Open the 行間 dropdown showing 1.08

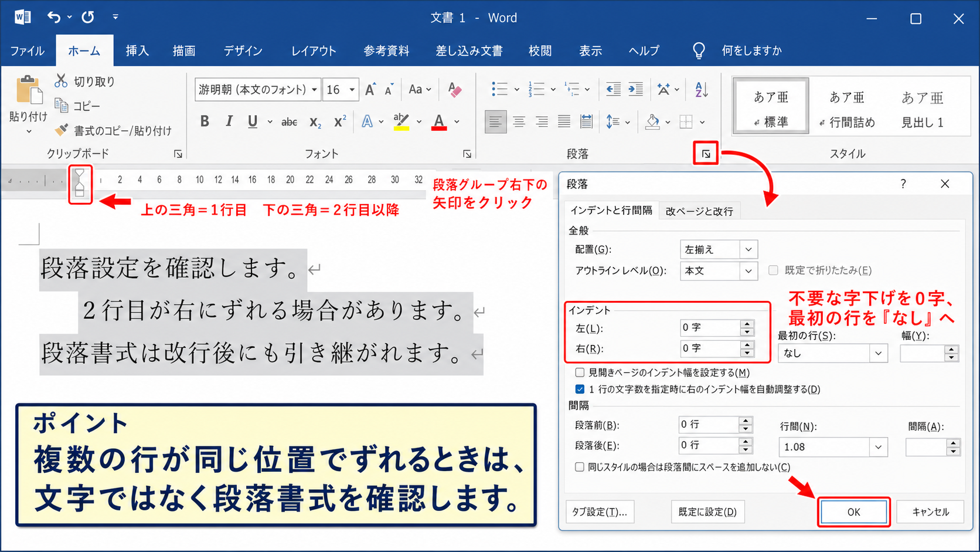[878, 447]
